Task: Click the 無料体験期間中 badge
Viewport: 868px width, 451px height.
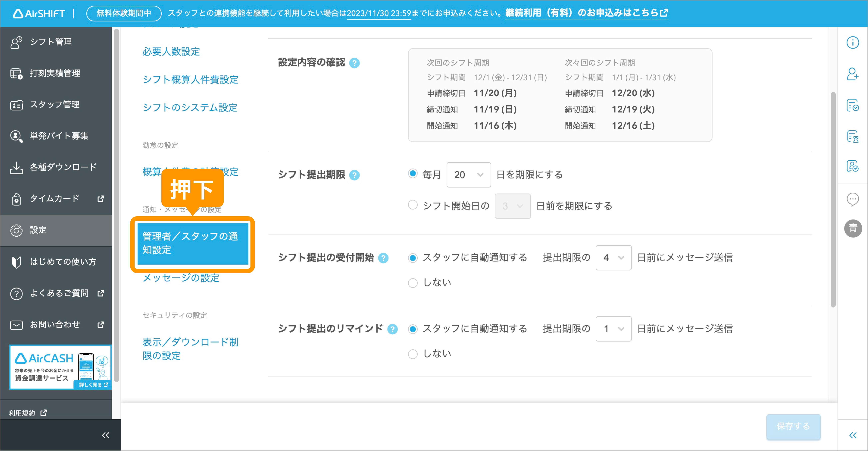Action: coord(124,13)
